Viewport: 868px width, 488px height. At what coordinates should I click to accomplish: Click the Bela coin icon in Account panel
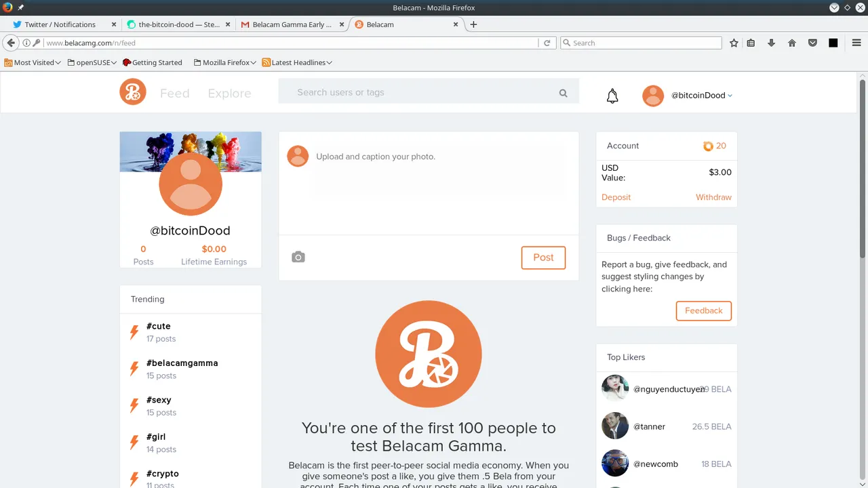[708, 146]
